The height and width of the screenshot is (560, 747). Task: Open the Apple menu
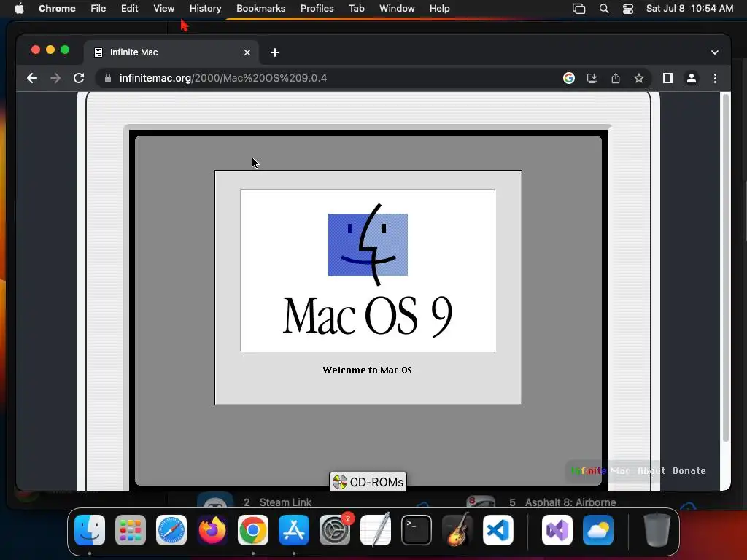[19, 9]
